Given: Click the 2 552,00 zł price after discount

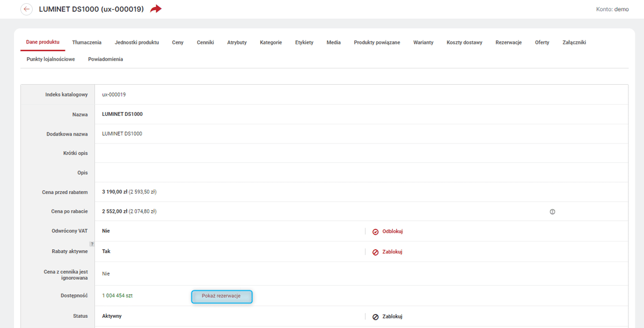Looking at the screenshot, I should 114,212.
